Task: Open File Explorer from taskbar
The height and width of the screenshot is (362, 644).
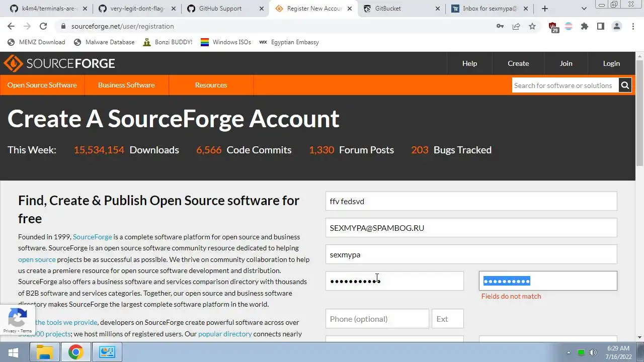Action: [x=45, y=352]
